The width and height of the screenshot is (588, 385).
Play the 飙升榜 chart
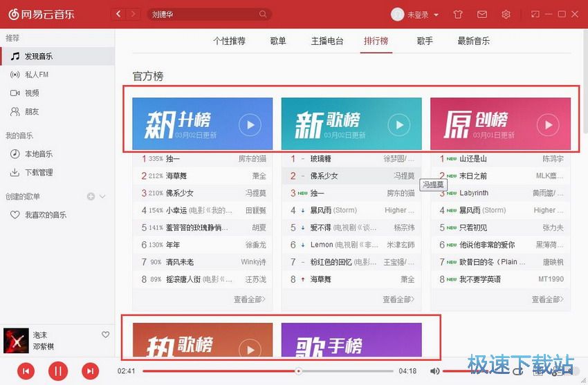(250, 125)
